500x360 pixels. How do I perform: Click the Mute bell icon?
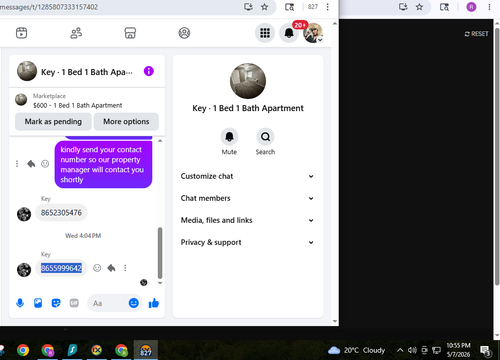229,137
